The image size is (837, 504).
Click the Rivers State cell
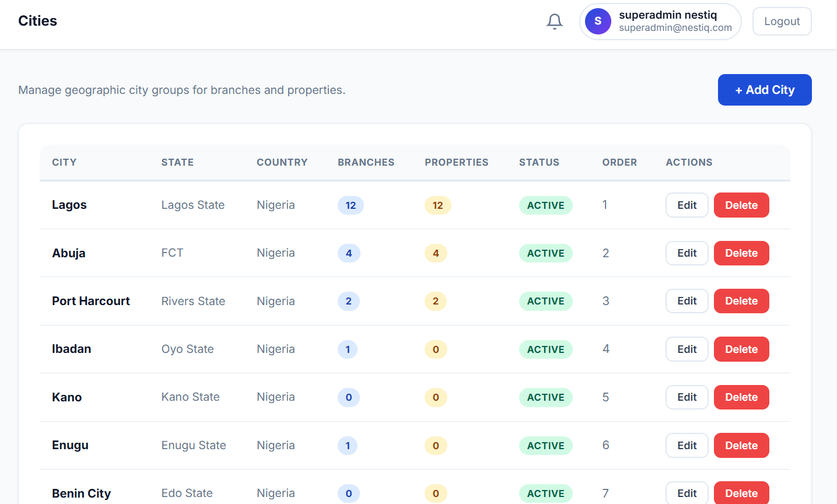193,301
